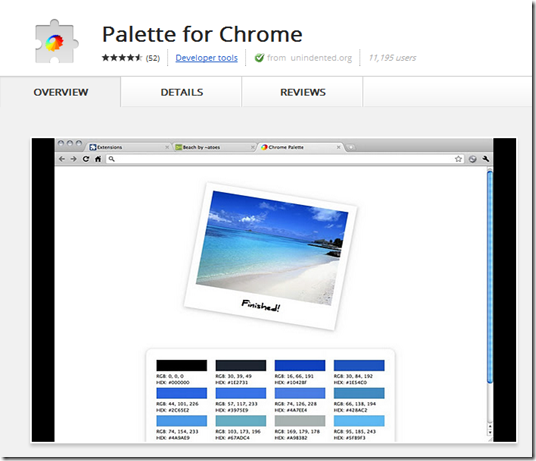Viewport: 536px width, 461px height.
Task: Click the Palette for Chrome puzzle-piece extension icon
Action: tap(57, 41)
